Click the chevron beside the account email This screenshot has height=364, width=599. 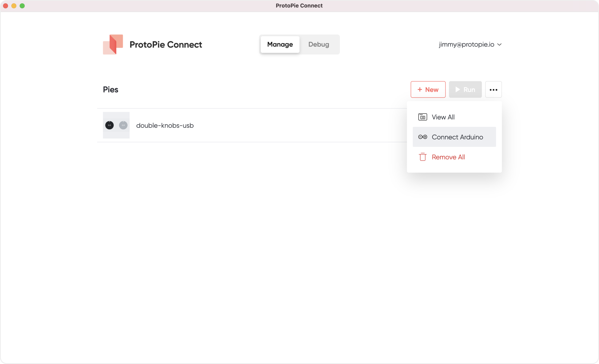(499, 45)
